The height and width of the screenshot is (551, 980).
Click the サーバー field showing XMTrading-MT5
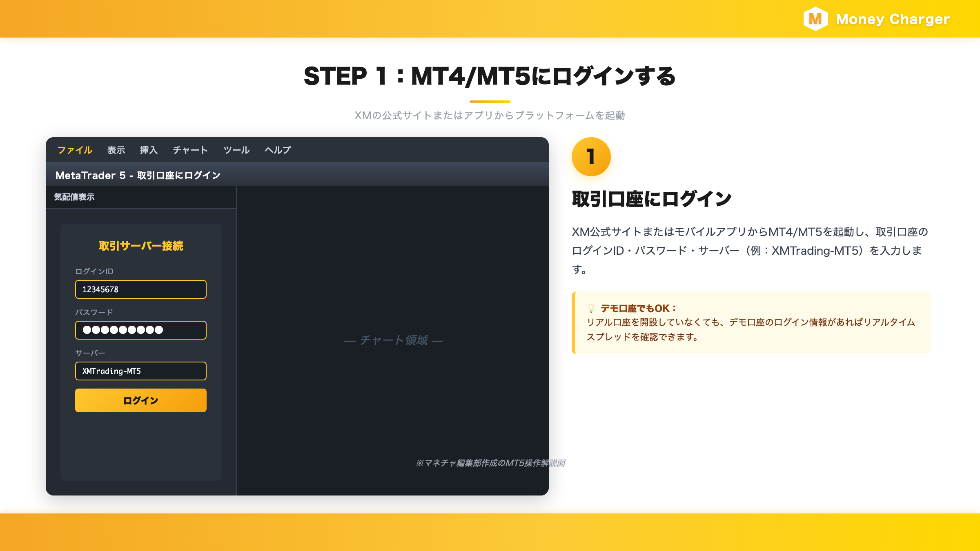click(141, 371)
